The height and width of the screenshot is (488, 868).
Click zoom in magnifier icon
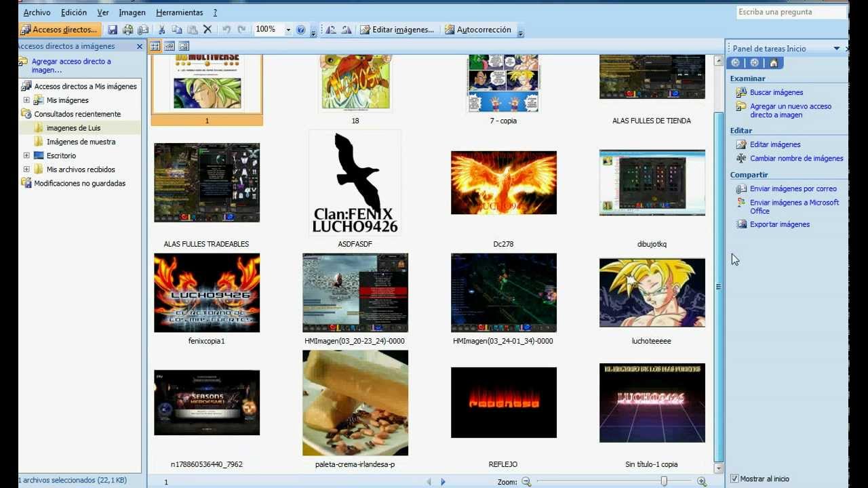point(702,482)
